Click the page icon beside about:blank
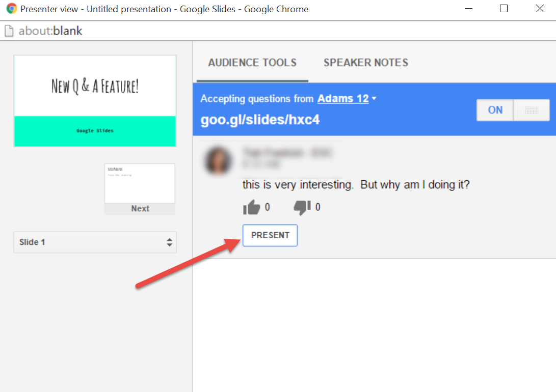The width and height of the screenshot is (556, 392). [9, 31]
